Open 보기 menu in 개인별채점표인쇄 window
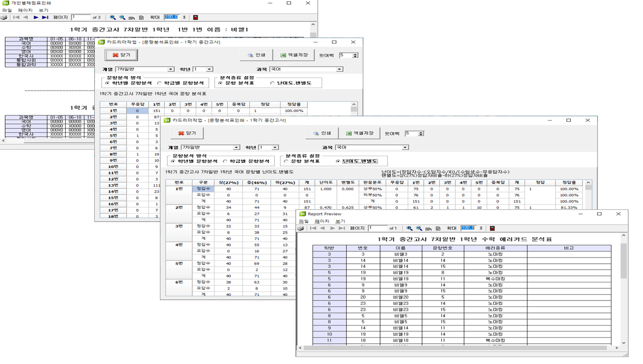 tap(43, 10)
